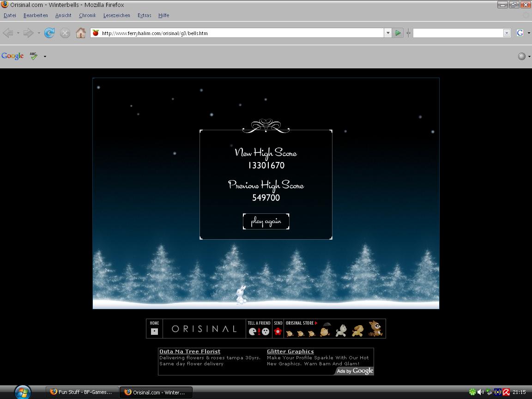This screenshot has width=532, height=399.
Task: Click the white rabbit in the game
Action: coord(241,295)
